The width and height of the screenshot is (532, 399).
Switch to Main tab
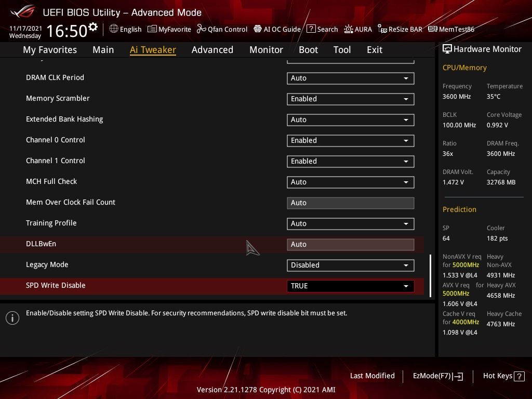coord(103,49)
